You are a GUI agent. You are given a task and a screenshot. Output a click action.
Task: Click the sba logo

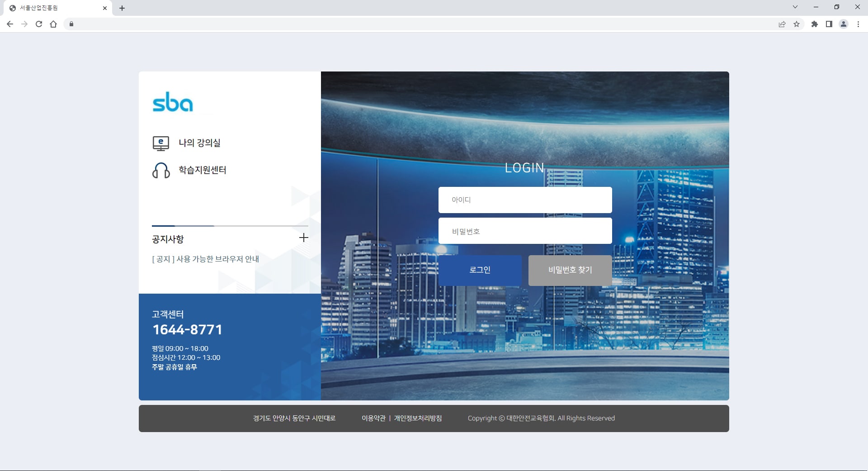[173, 102]
